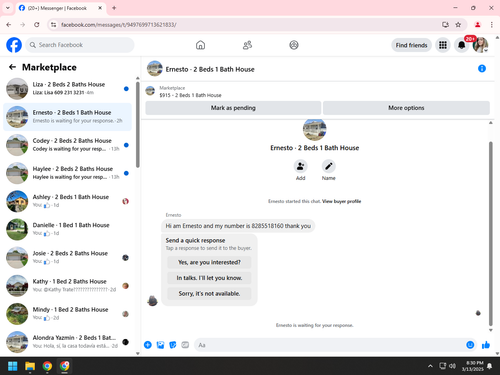The width and height of the screenshot is (500, 375).
Task: Open View buyer profile link
Action: (341, 201)
